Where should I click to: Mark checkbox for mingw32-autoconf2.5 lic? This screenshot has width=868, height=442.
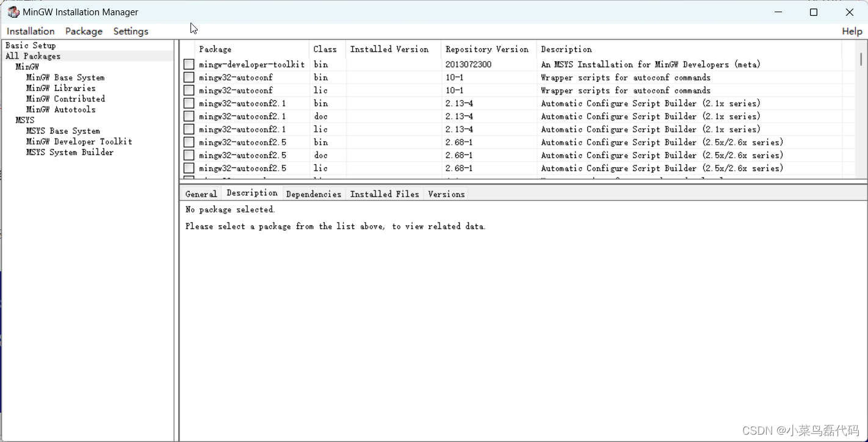coord(189,168)
